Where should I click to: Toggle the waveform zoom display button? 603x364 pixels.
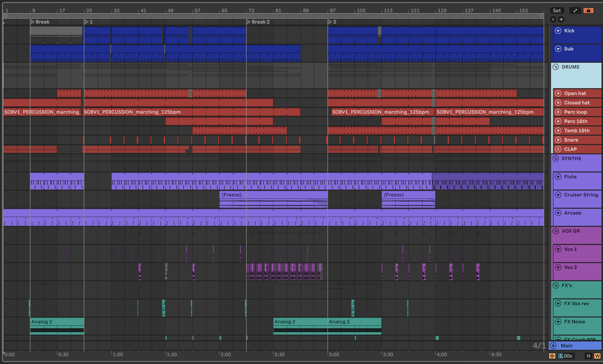tap(552, 356)
